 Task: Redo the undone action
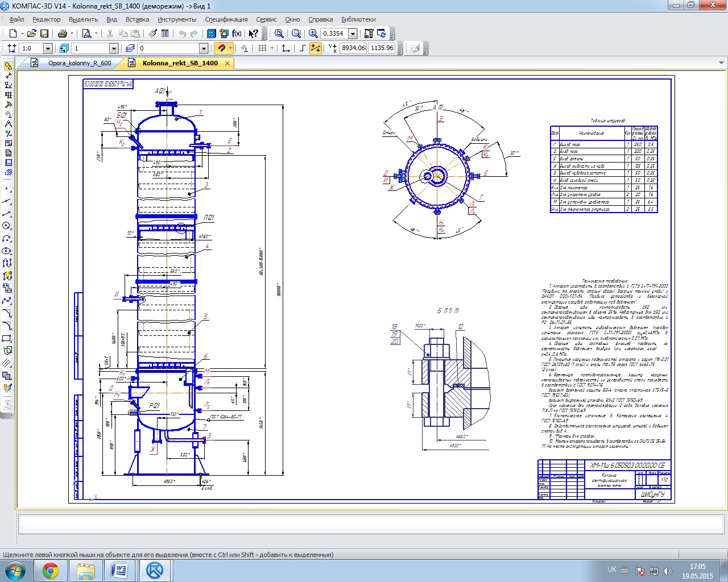[195, 34]
